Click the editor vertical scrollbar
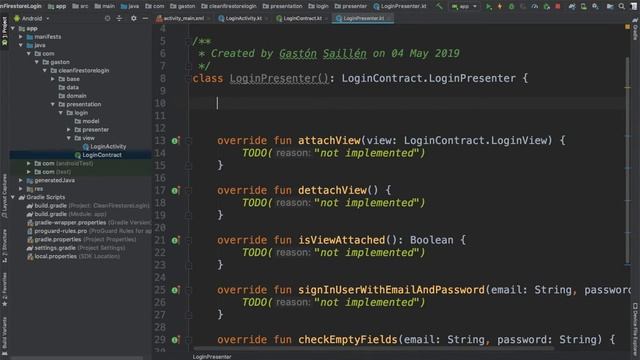Image resolution: width=640 pixels, height=360 pixels. tap(627, 161)
